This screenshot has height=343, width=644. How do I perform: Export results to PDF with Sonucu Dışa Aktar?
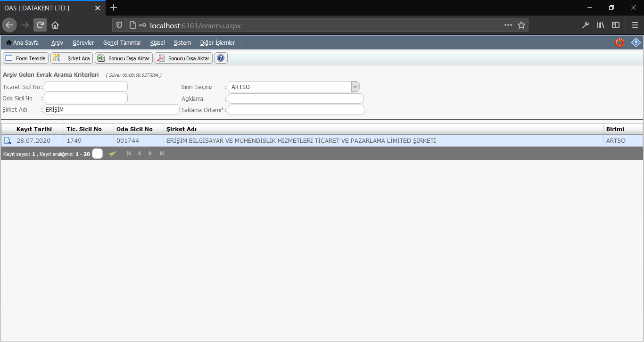(x=183, y=58)
